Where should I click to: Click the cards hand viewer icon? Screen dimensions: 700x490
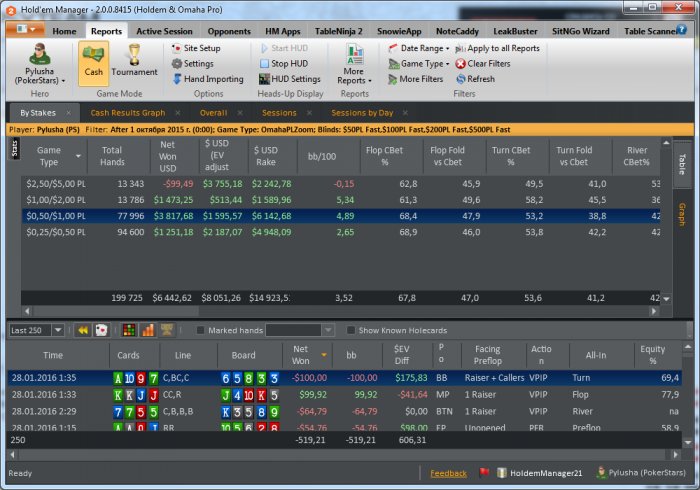102,330
